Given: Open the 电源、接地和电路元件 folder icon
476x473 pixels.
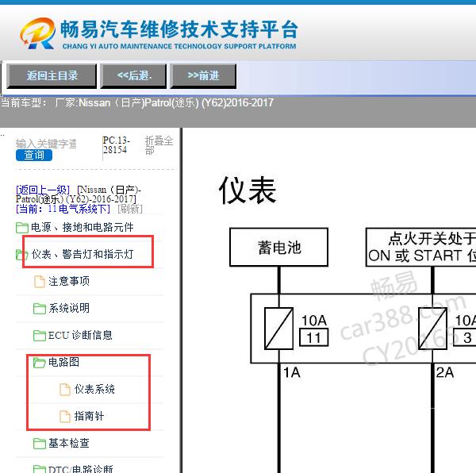Looking at the screenshot, I should click(x=22, y=228).
